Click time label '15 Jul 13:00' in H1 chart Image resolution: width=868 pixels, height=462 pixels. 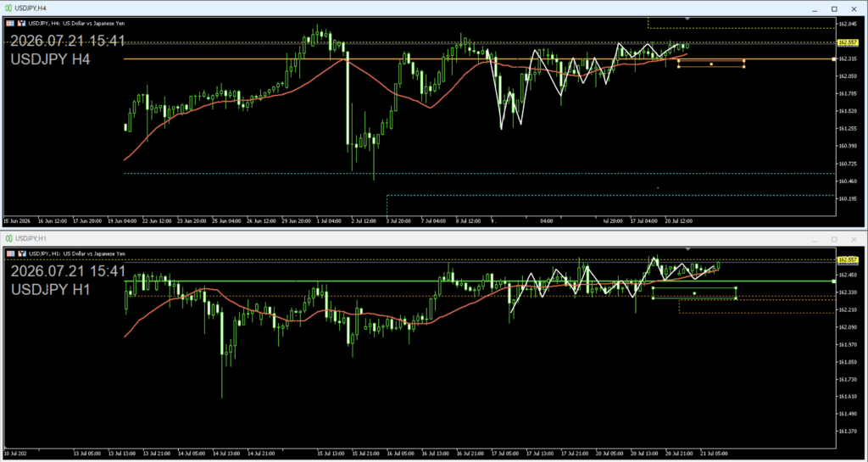tap(331, 452)
